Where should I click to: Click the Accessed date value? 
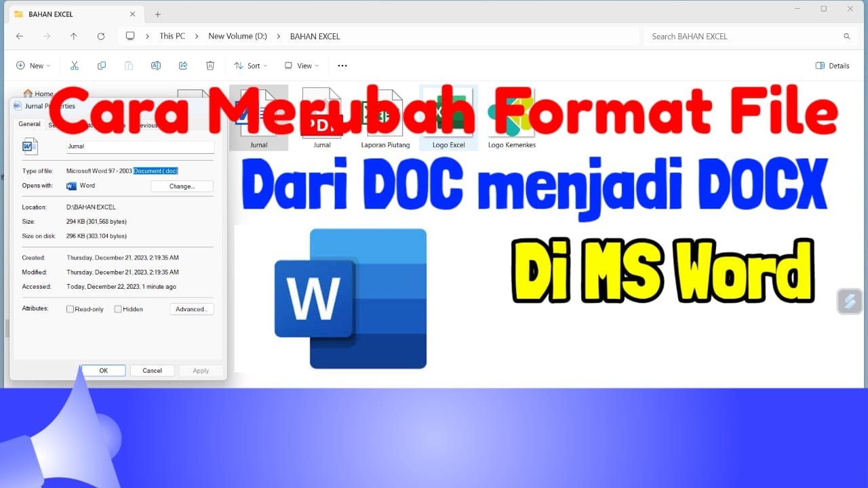point(121,287)
